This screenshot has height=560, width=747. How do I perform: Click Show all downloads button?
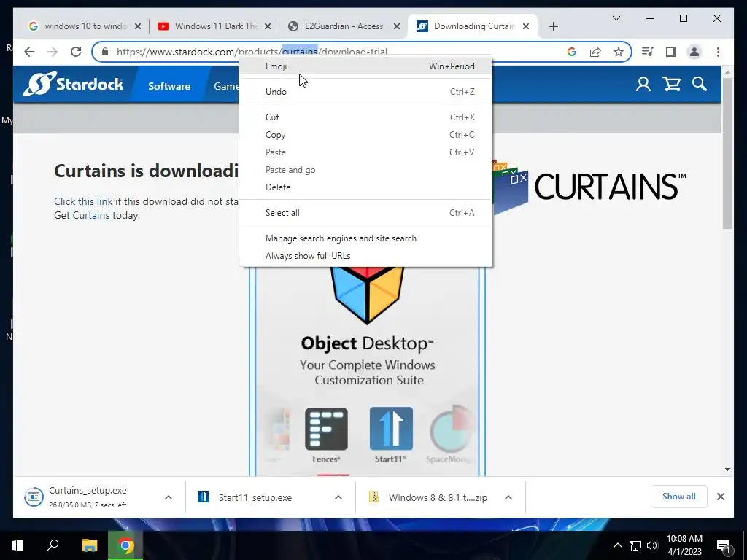point(679,497)
